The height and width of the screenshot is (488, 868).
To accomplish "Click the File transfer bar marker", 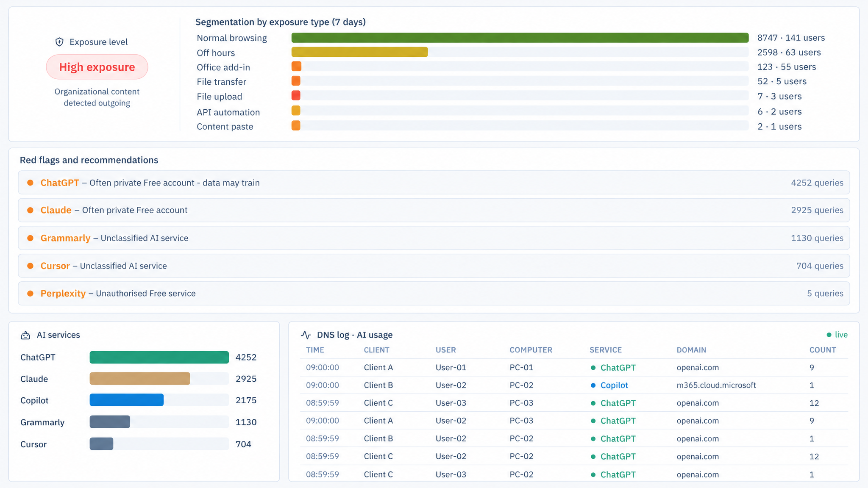I will click(x=296, y=81).
